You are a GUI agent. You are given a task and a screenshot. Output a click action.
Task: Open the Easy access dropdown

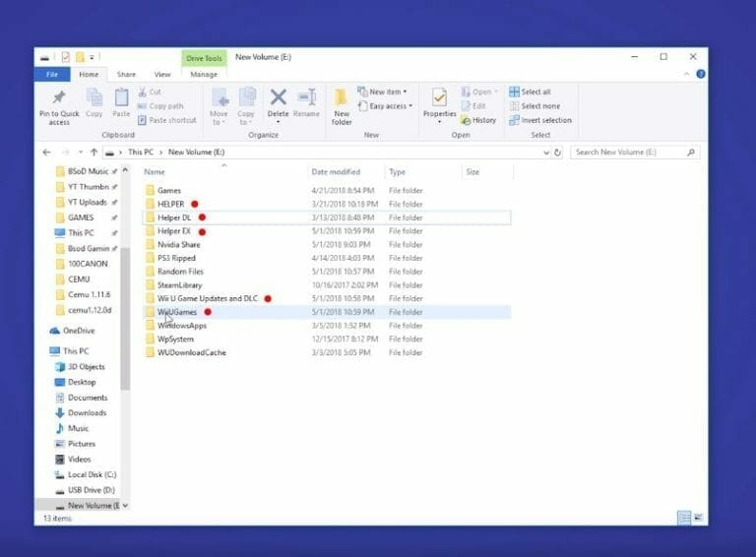click(389, 106)
